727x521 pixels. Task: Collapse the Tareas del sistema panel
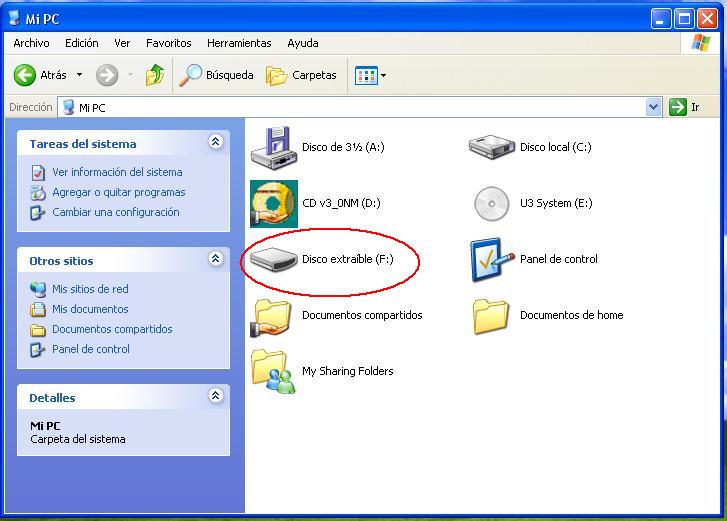tap(216, 141)
